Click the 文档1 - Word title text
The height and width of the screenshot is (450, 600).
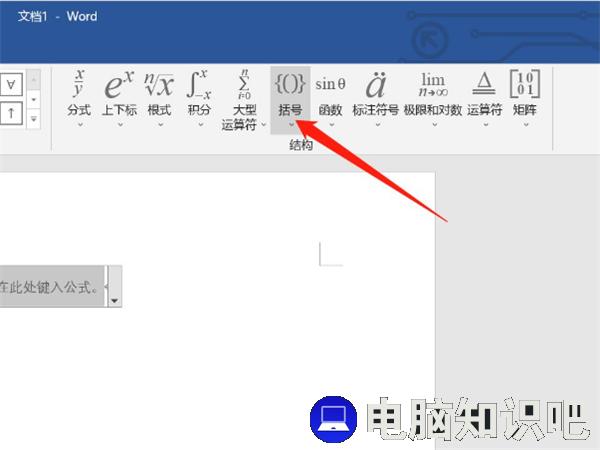[57, 16]
